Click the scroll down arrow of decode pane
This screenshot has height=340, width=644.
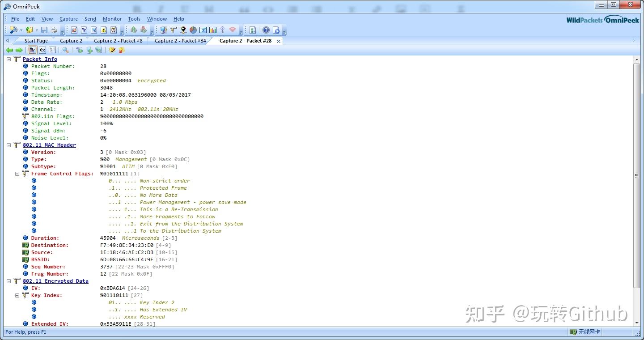coord(637,323)
